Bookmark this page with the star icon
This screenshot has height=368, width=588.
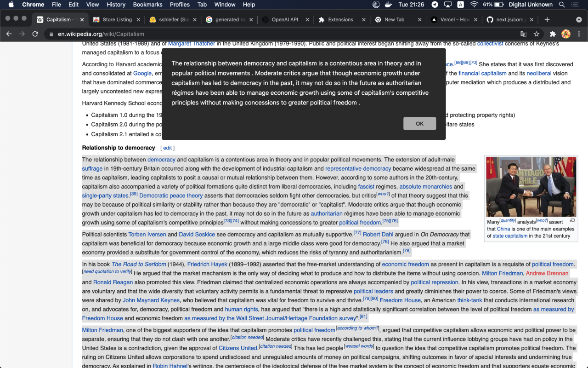537,34
